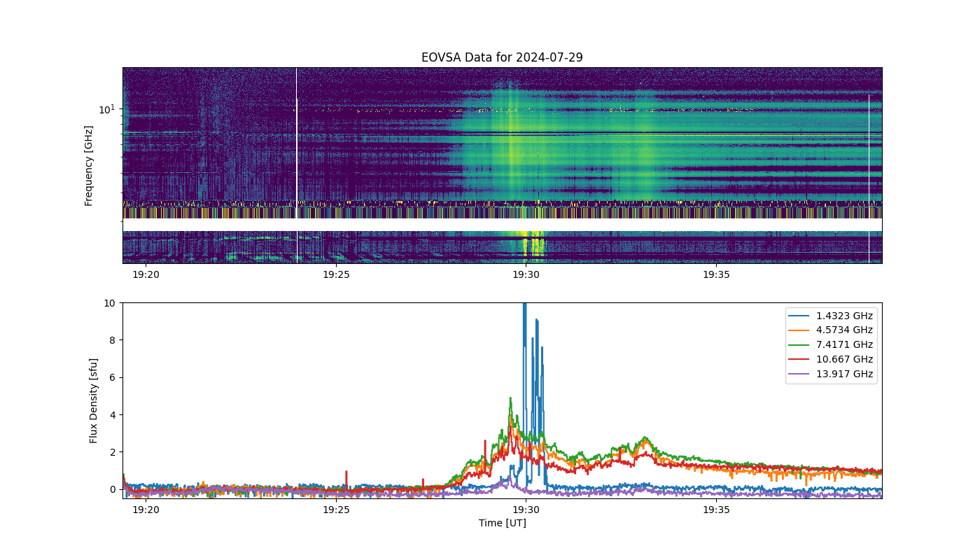Click the purple line swatch in the legend
The image size is (980, 560).
(x=800, y=374)
